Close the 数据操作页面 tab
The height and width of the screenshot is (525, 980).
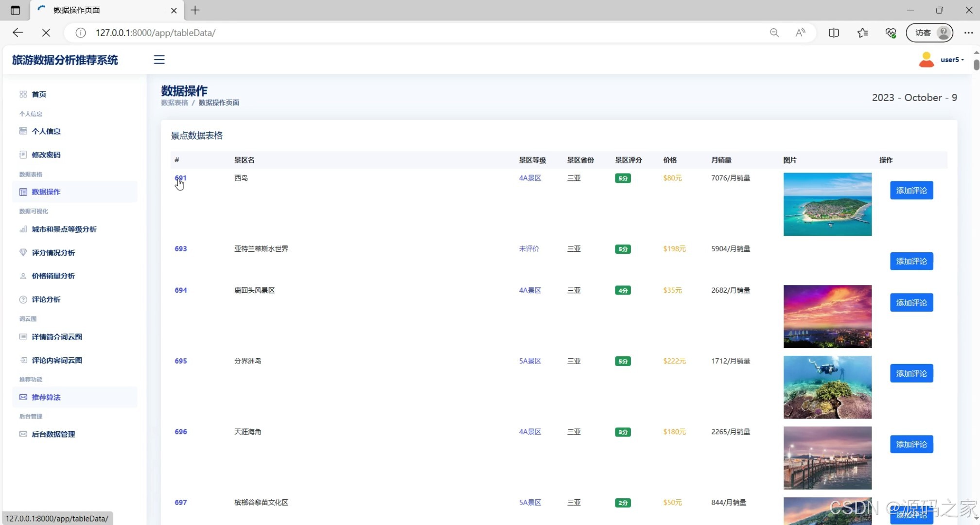coord(174,10)
